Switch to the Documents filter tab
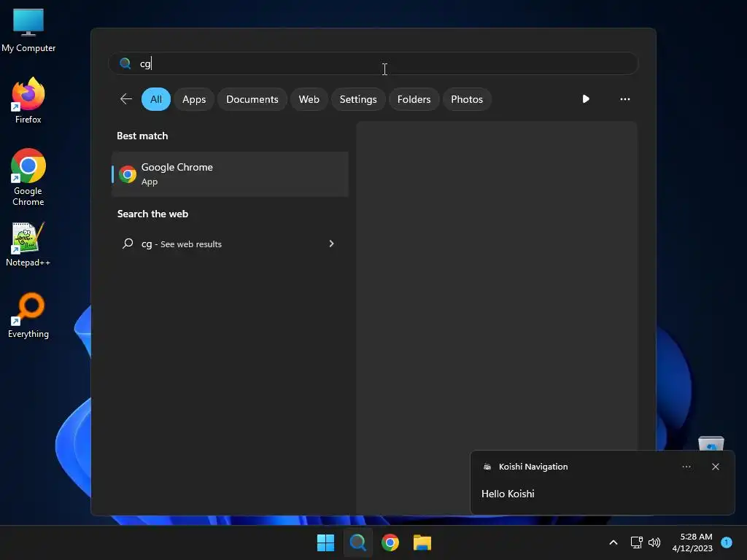The image size is (747, 560). click(x=252, y=99)
